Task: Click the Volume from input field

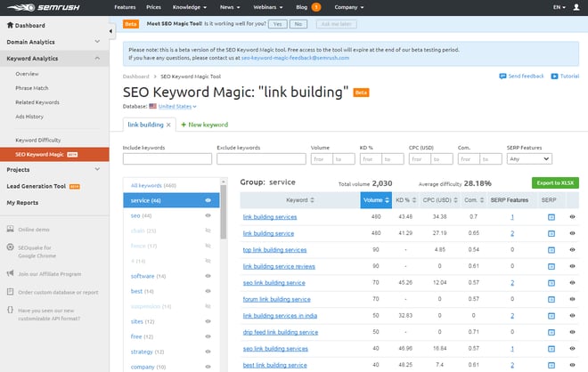Action: [x=322, y=158]
